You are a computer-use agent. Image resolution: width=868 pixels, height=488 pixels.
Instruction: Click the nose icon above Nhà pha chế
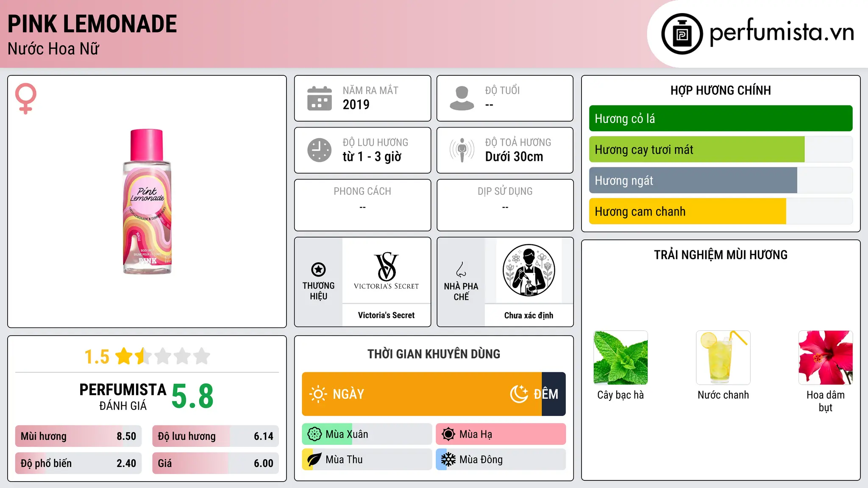click(461, 269)
